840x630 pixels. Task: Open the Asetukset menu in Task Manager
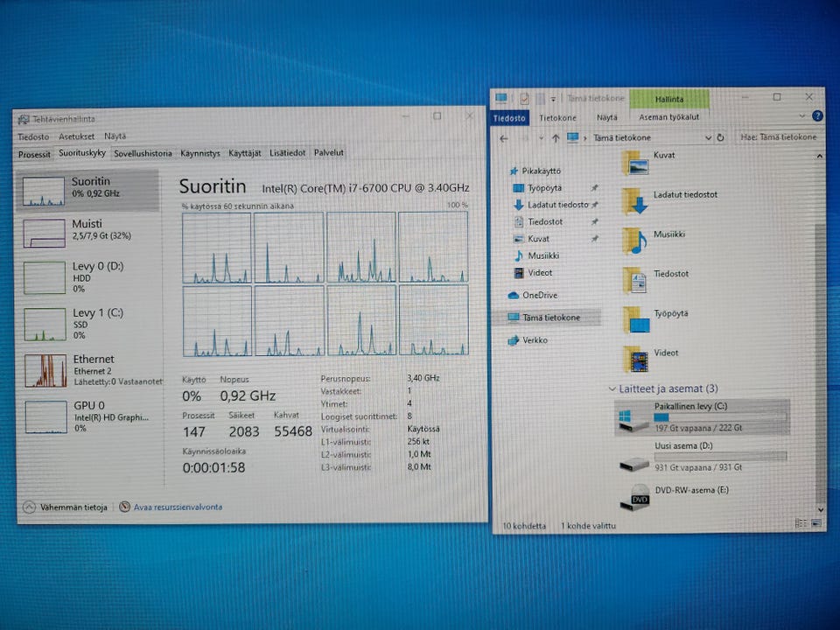(x=76, y=136)
